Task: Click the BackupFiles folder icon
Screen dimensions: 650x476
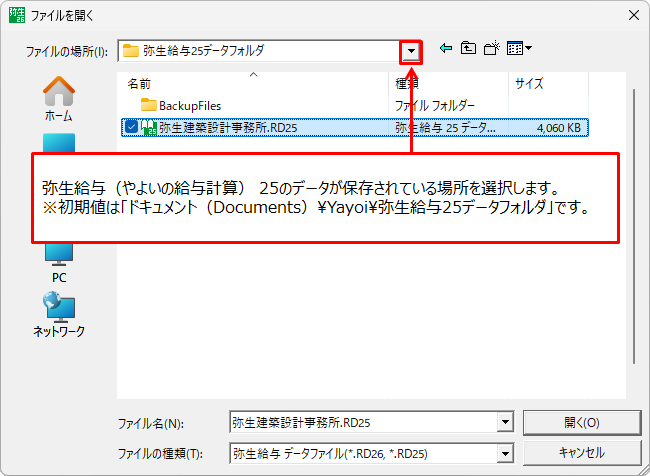Action: pos(149,105)
